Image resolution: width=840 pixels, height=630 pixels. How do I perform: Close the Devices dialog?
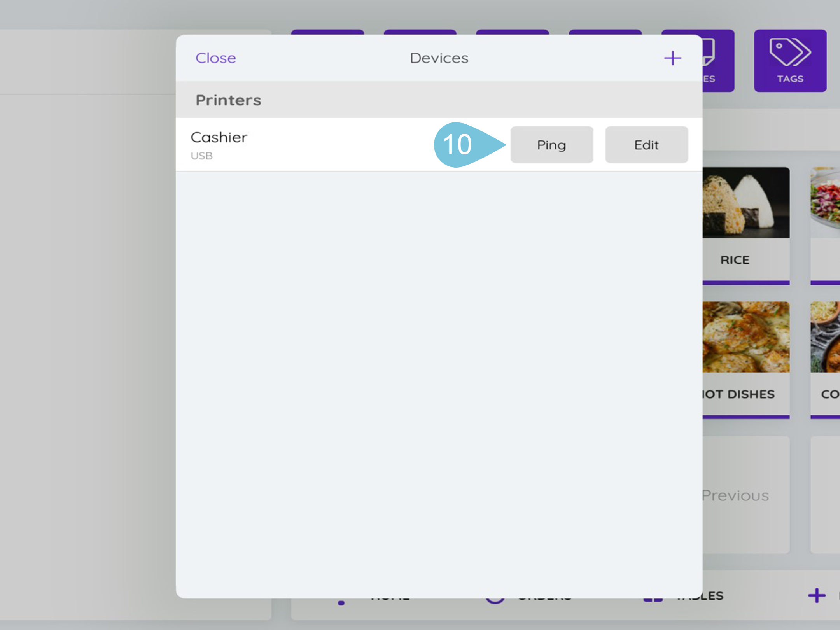[x=215, y=58]
